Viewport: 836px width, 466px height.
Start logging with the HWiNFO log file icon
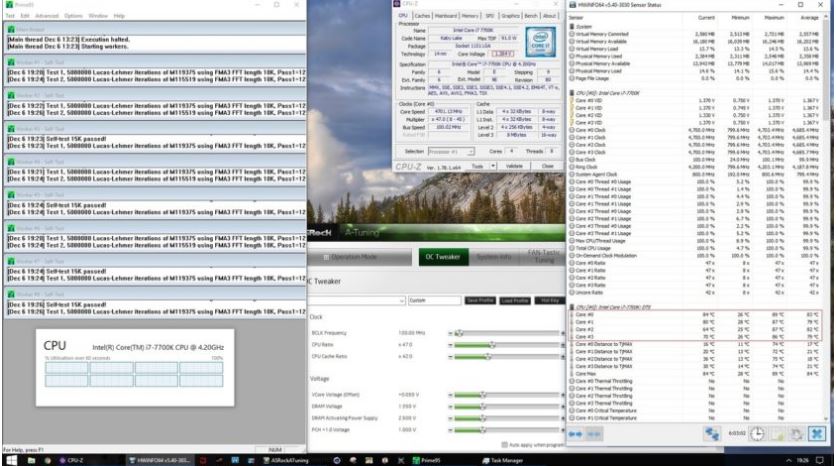click(x=778, y=434)
